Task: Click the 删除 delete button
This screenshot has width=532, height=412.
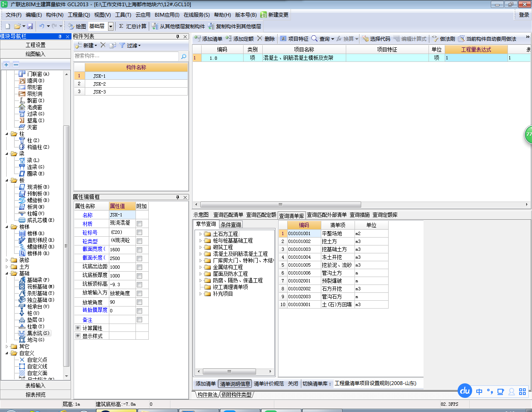Action: 266,39
